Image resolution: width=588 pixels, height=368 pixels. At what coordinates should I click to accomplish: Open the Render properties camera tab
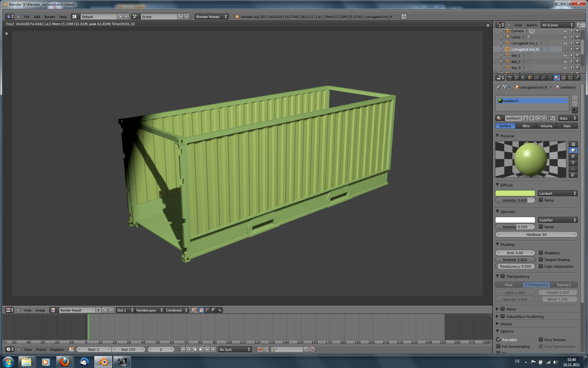click(x=510, y=78)
